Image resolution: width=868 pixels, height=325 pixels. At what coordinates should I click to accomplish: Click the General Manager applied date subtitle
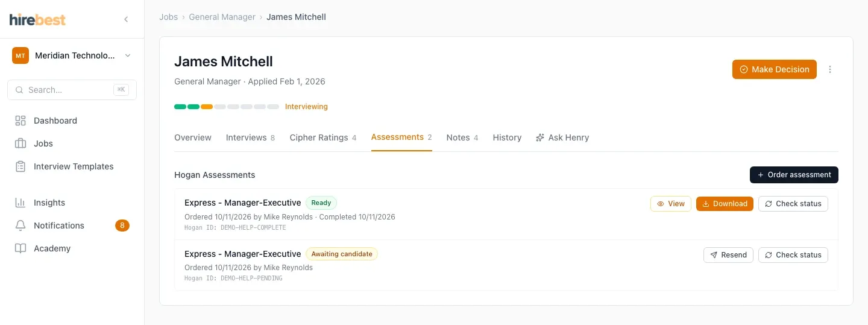[250, 81]
